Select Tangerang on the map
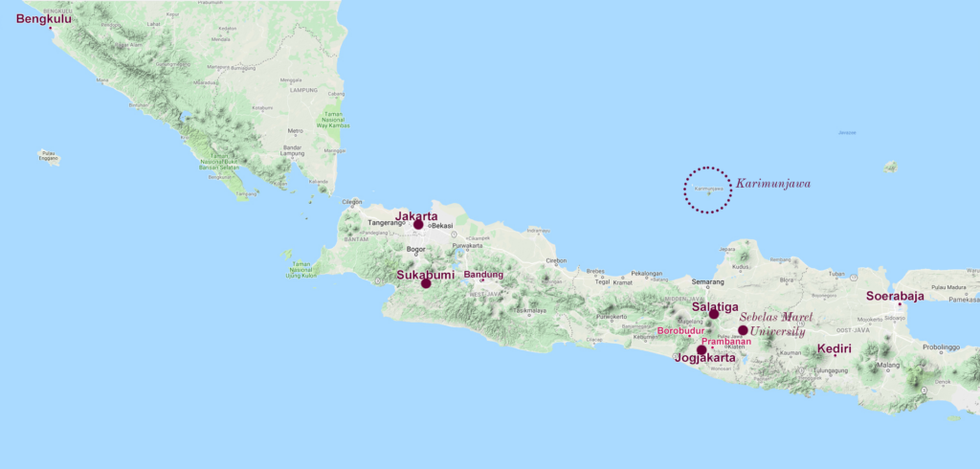Image resolution: width=980 pixels, height=469 pixels. click(383, 223)
